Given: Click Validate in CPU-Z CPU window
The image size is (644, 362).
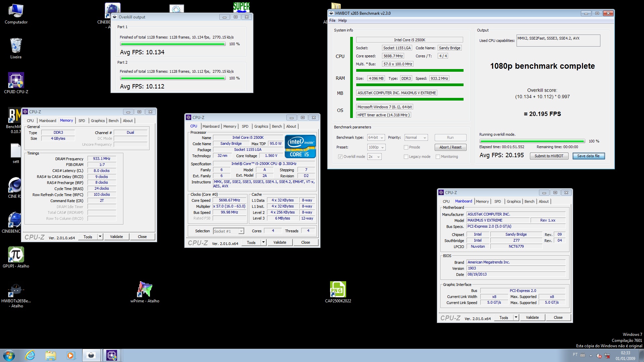Looking at the screenshot, I should (280, 242).
